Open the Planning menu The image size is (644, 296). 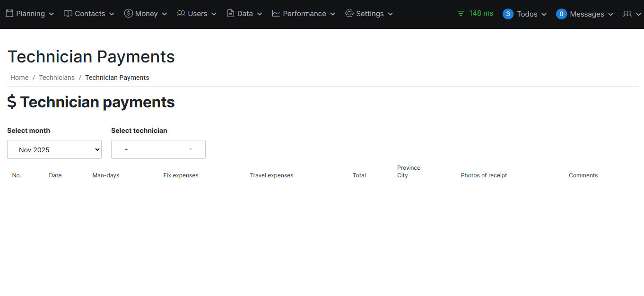pyautogui.click(x=30, y=14)
